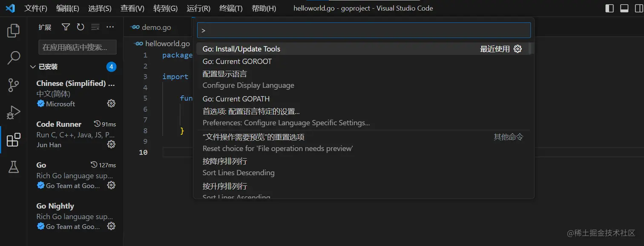Clear extensions search results icon
The image size is (644, 246).
95,27
